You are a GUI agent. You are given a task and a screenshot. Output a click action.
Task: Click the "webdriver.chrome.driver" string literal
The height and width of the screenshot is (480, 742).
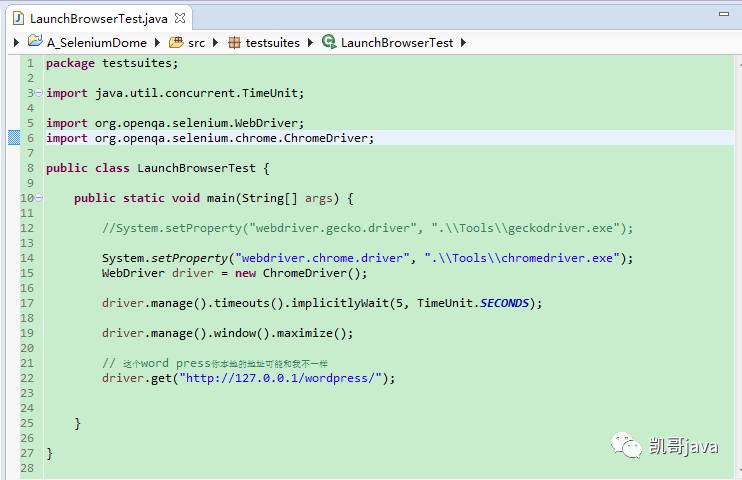pyautogui.click(x=322, y=258)
